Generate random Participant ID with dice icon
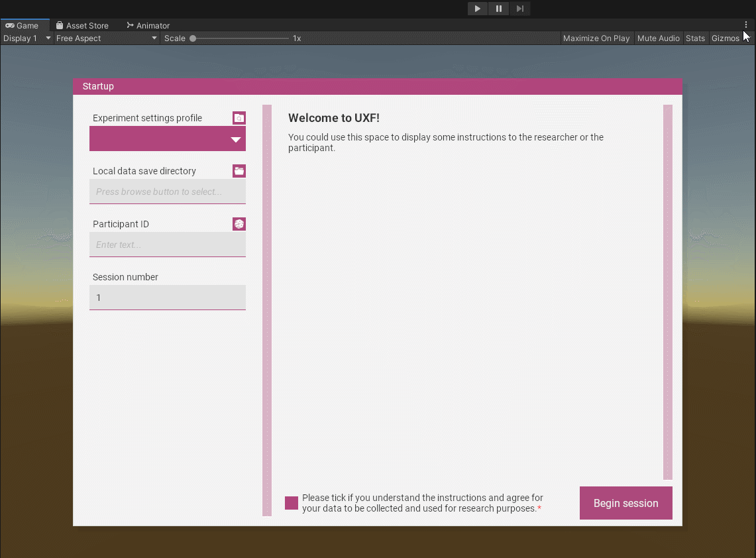 coord(239,224)
